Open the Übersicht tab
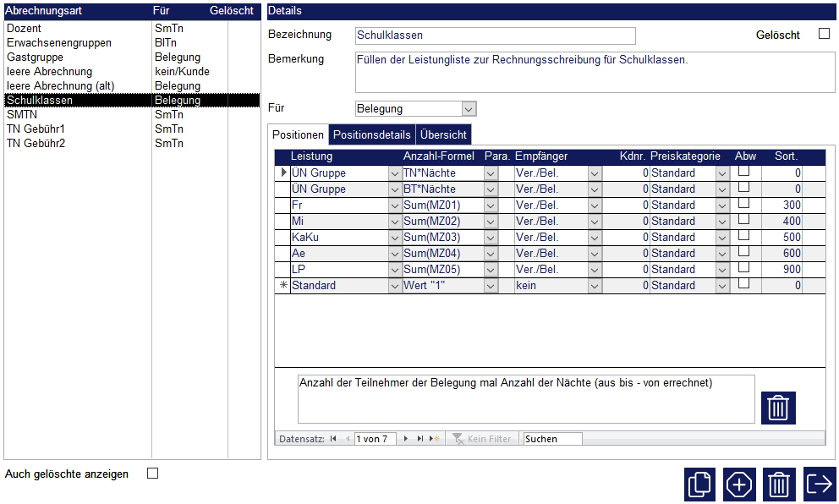The height and width of the screenshot is (504, 839). [x=442, y=135]
